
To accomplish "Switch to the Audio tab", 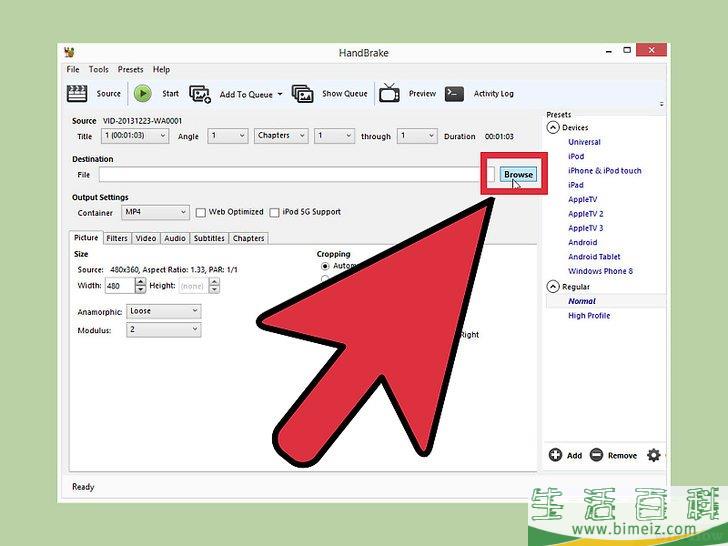I will click(x=175, y=238).
